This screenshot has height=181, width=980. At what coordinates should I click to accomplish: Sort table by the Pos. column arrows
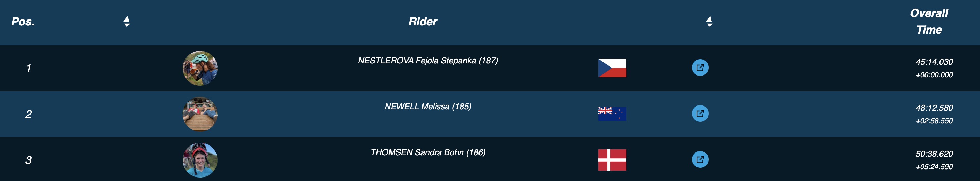pyautogui.click(x=127, y=22)
